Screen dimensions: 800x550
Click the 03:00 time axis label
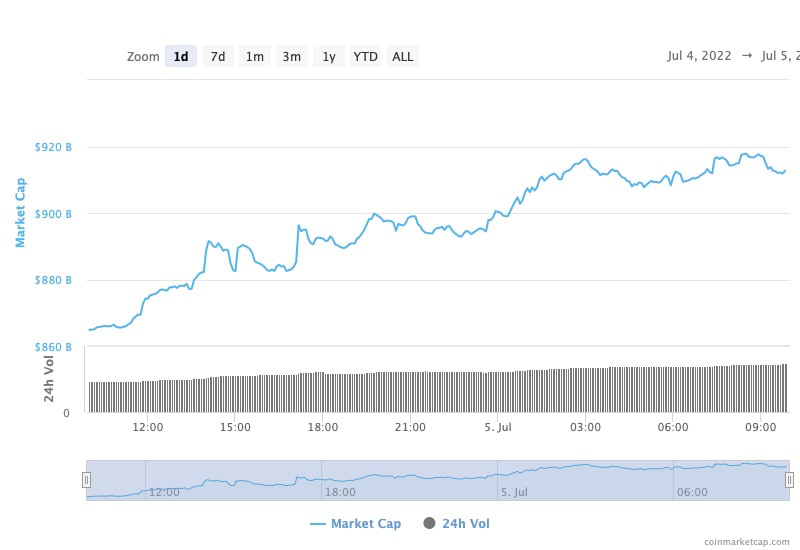point(585,427)
